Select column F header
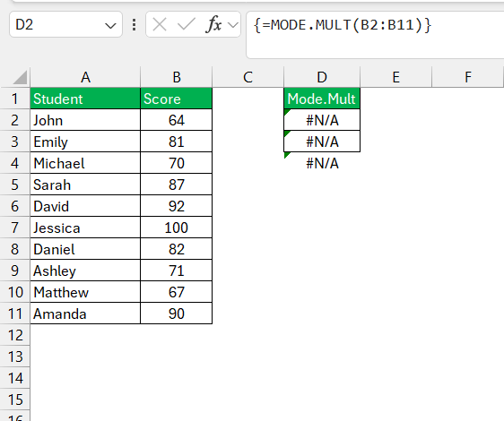The width and height of the screenshot is (504, 421). (467, 77)
